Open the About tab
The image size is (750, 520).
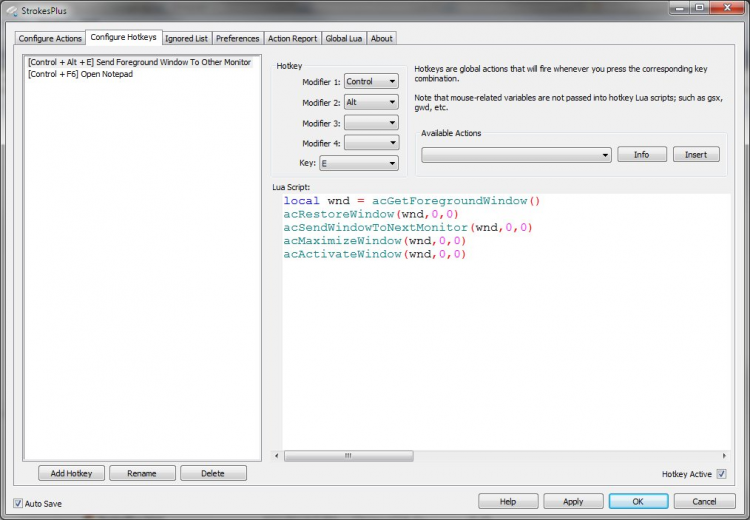[381, 38]
